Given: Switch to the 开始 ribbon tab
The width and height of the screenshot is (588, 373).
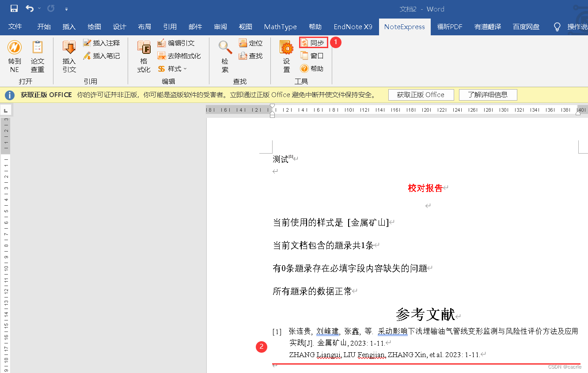Looking at the screenshot, I should 44,26.
